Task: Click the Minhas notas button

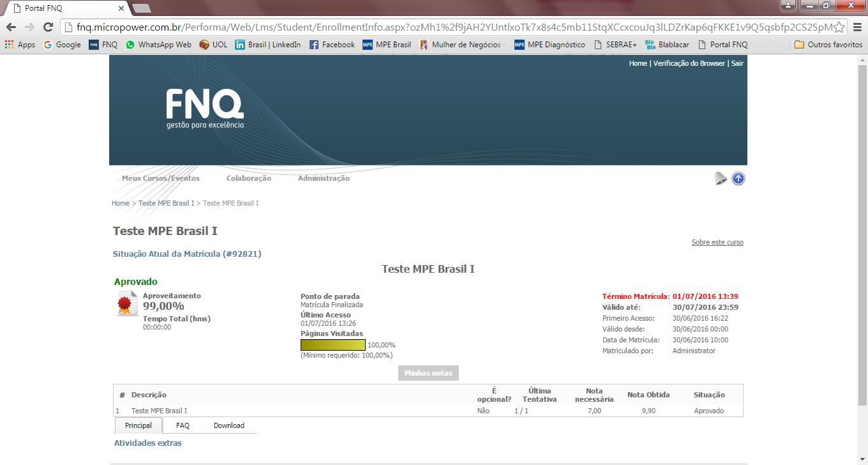Action: [x=428, y=373]
